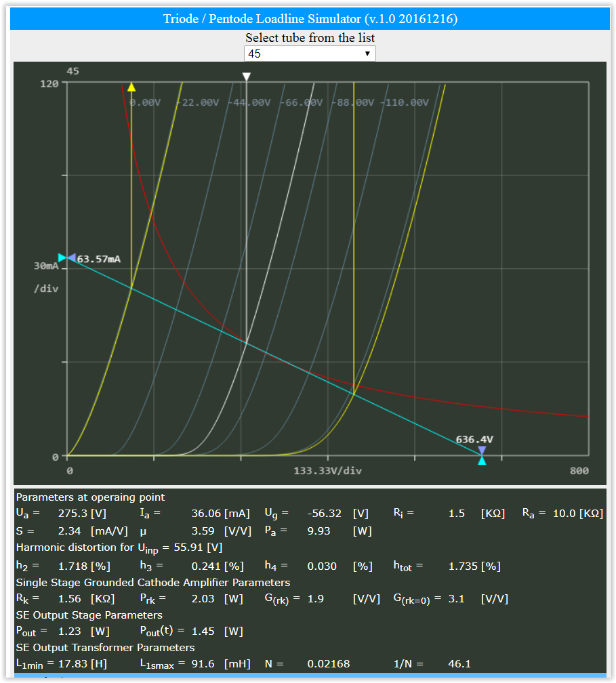Click the cyan triangle at 63.57mA
Screen dimensions: 616x683
tap(62, 258)
